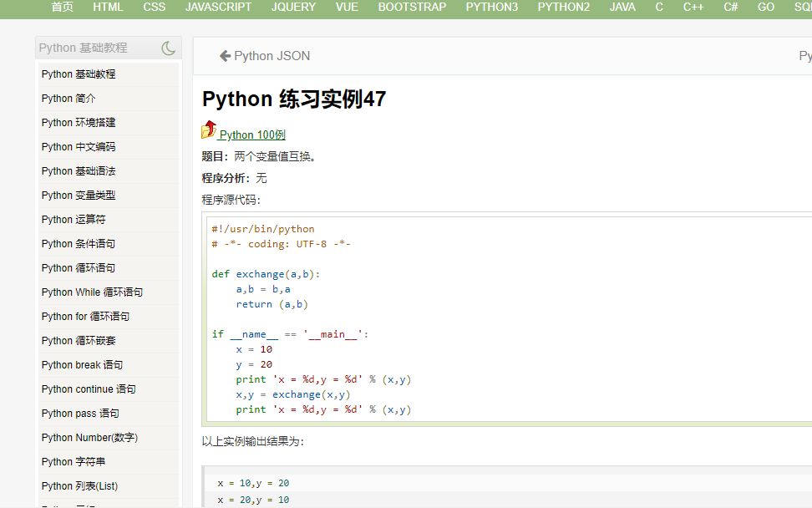Open the JAVASCRIPT menu item
The image size is (812, 508).
tap(218, 7)
